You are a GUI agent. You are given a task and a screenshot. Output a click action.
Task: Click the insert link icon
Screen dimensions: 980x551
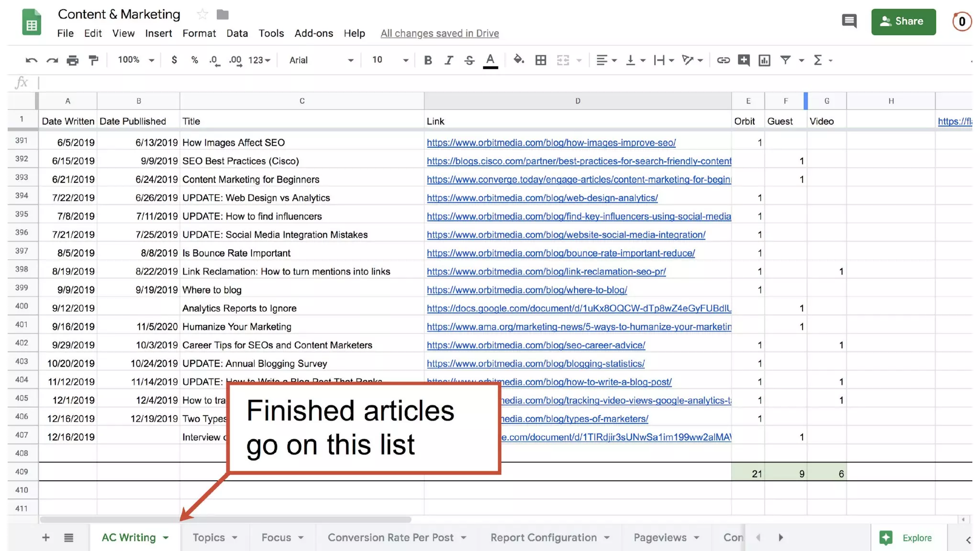pyautogui.click(x=723, y=60)
